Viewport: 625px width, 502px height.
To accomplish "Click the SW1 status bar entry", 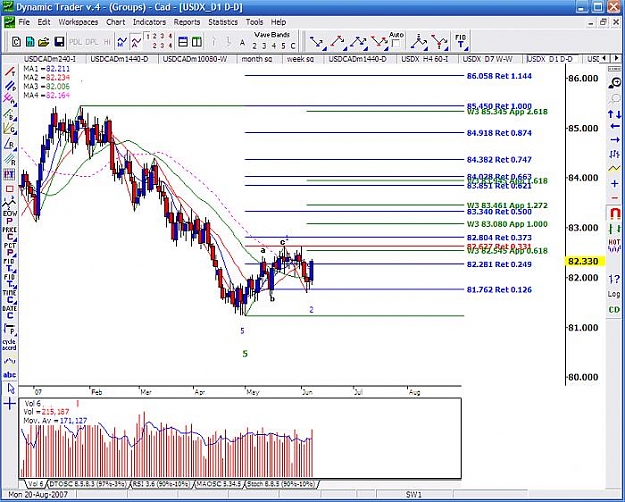I will coord(413,495).
